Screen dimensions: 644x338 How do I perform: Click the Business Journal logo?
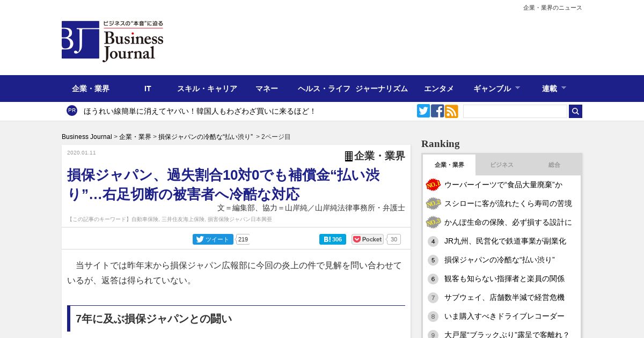coord(113,41)
